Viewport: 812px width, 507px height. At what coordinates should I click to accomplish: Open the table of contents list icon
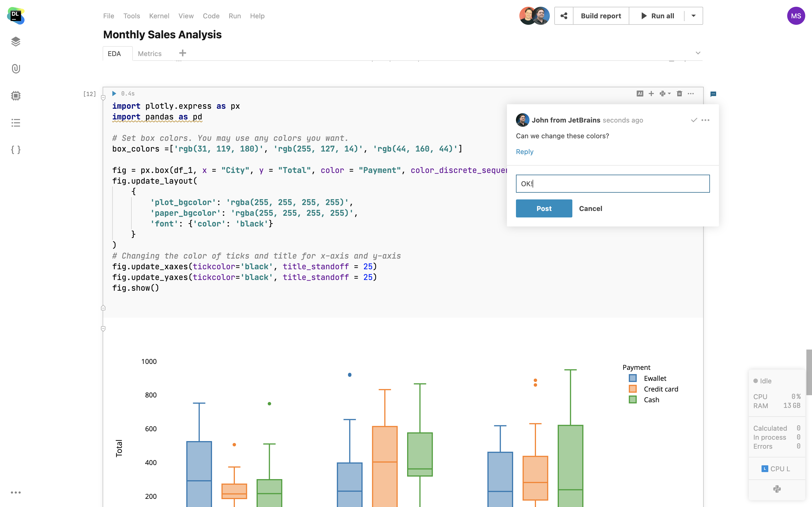(x=16, y=123)
